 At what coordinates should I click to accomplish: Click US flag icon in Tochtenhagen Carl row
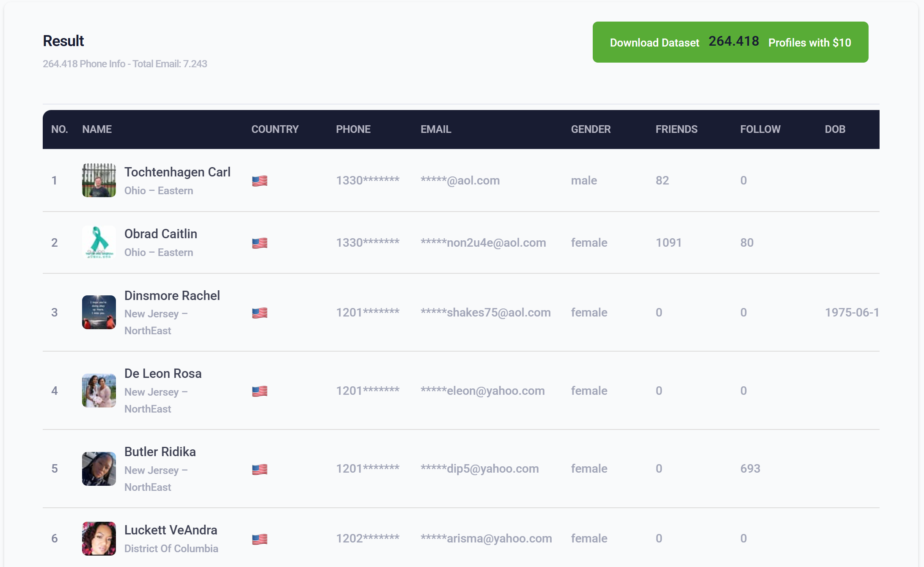click(x=259, y=181)
